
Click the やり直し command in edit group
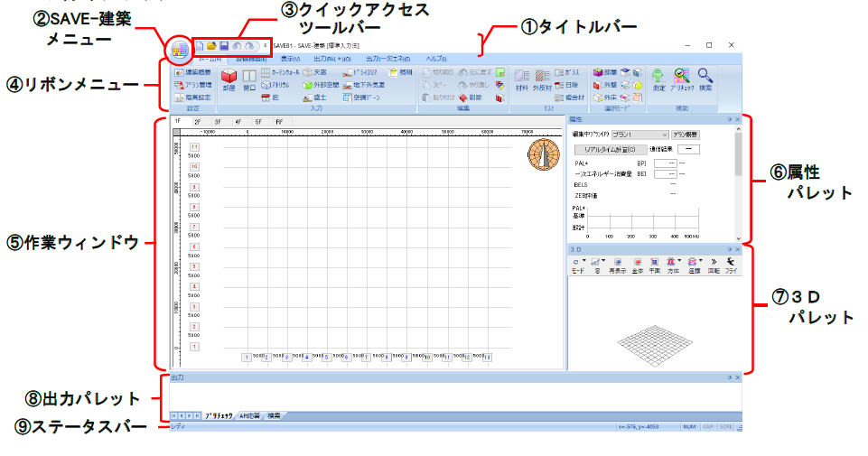[474, 85]
